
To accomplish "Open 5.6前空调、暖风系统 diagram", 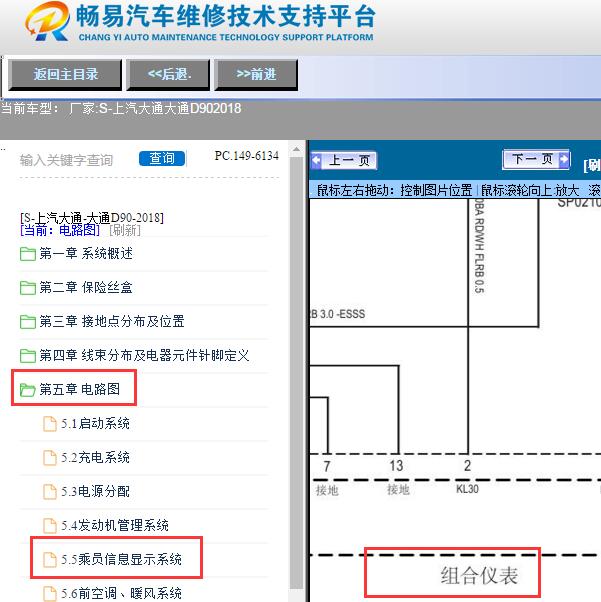I will (121, 593).
